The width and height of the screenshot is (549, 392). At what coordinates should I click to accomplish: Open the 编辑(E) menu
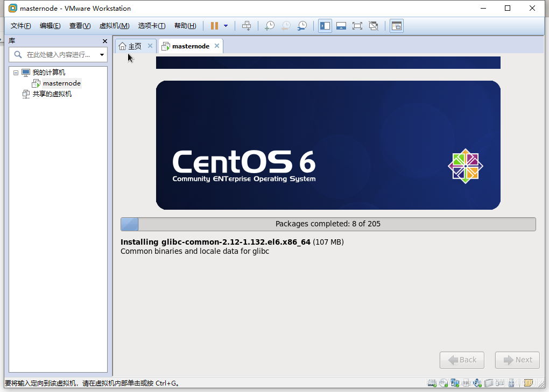click(x=50, y=26)
